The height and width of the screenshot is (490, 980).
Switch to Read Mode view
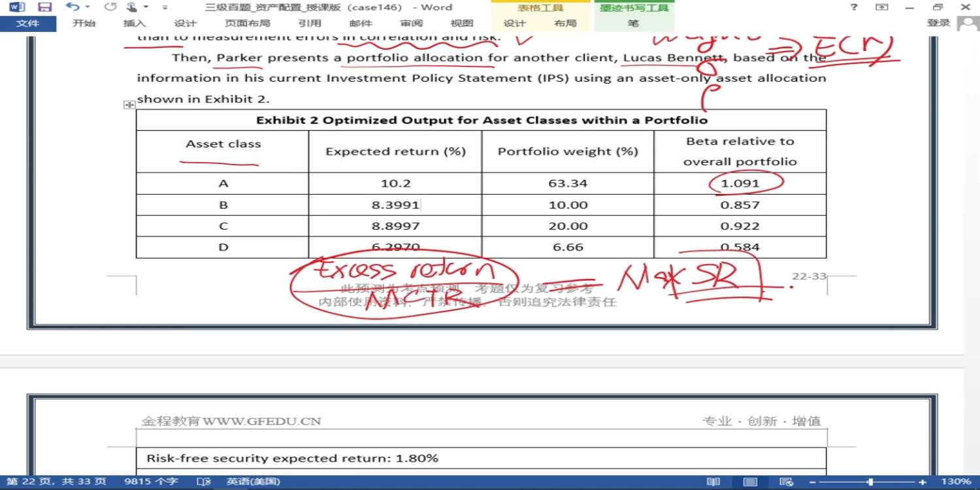pyautogui.click(x=713, y=482)
